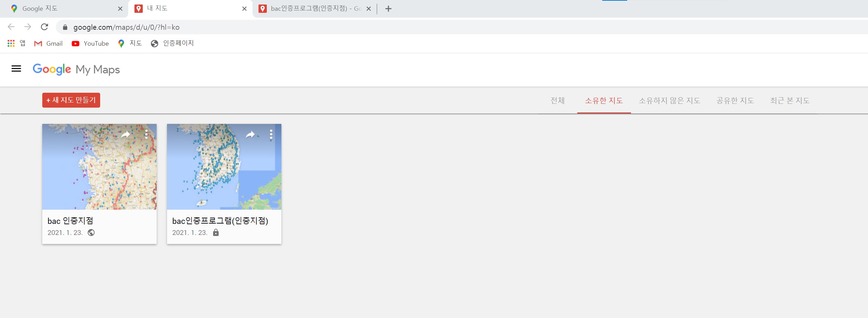Click the bac 인증지점 map title
868x318 pixels.
[70, 221]
